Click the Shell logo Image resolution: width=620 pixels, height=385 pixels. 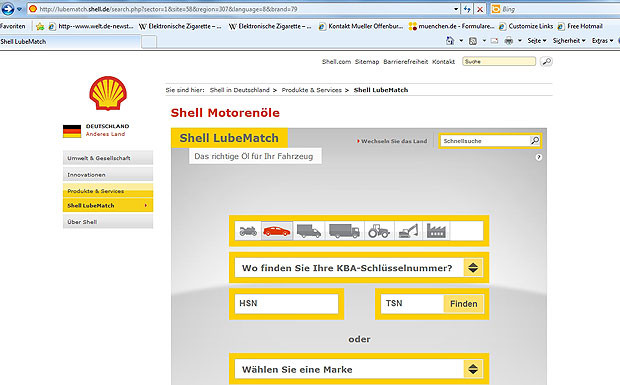click(108, 93)
